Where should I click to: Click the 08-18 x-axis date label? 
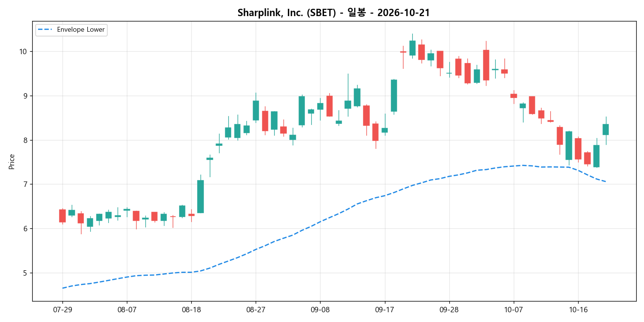click(191, 309)
